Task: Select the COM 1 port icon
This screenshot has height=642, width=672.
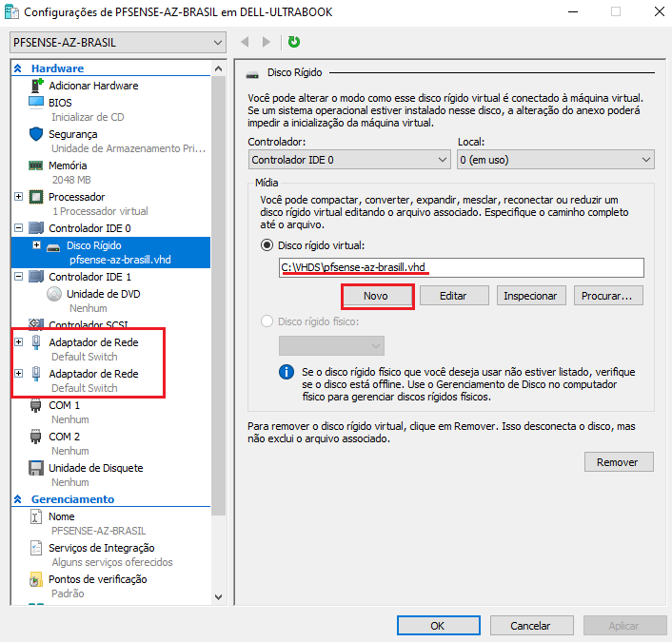Action: point(35,405)
